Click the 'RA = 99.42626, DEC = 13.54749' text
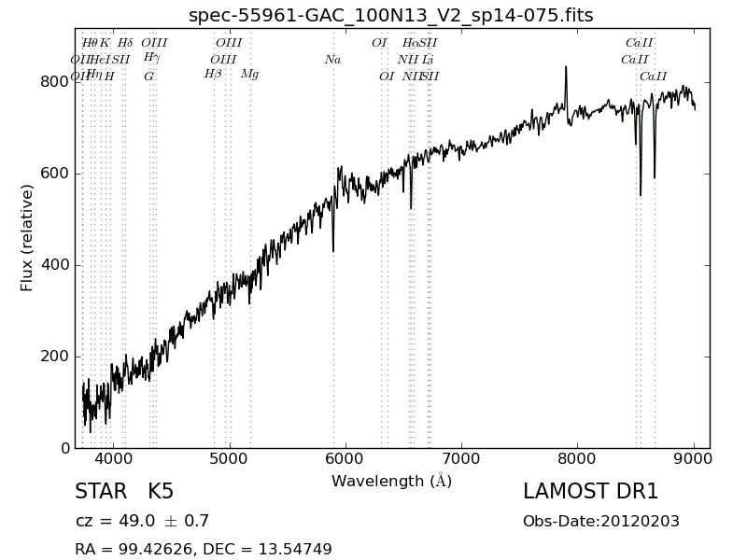747x560 pixels. coord(204,549)
